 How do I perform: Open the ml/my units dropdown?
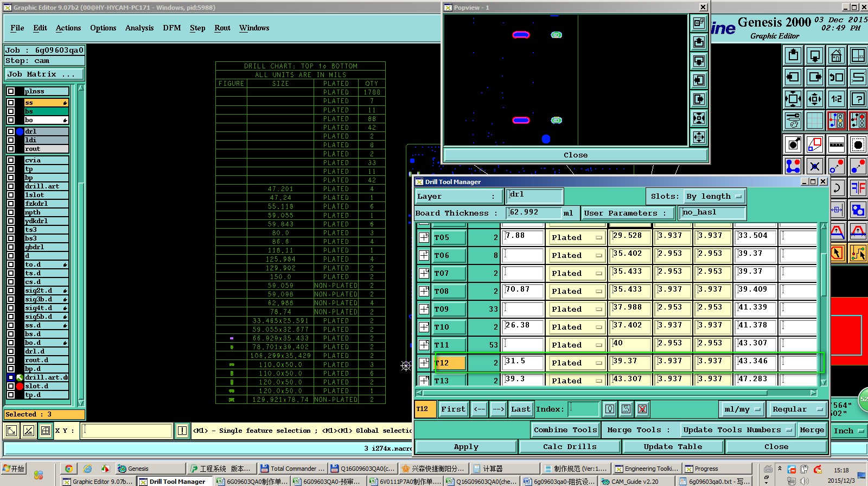[741, 409]
